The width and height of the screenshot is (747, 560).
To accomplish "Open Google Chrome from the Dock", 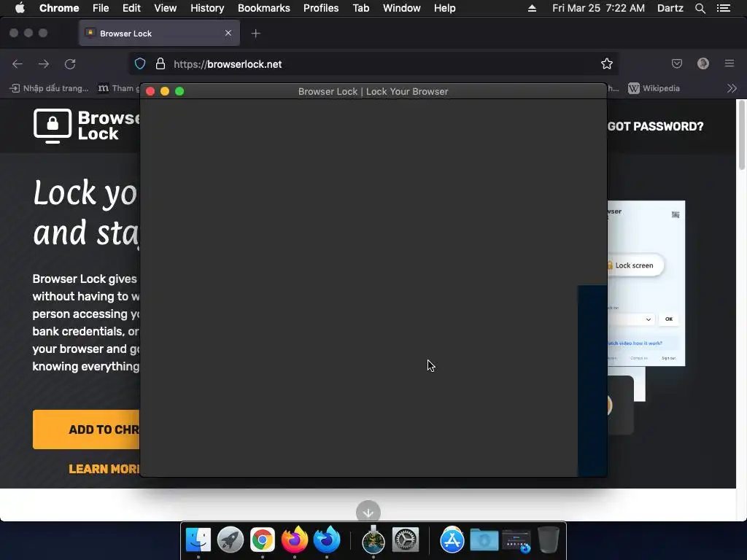I will click(x=263, y=540).
